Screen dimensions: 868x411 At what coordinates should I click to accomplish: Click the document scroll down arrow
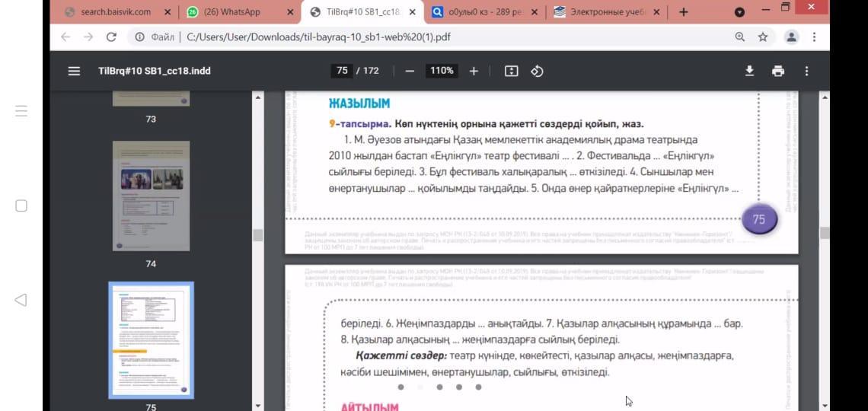pos(825,406)
